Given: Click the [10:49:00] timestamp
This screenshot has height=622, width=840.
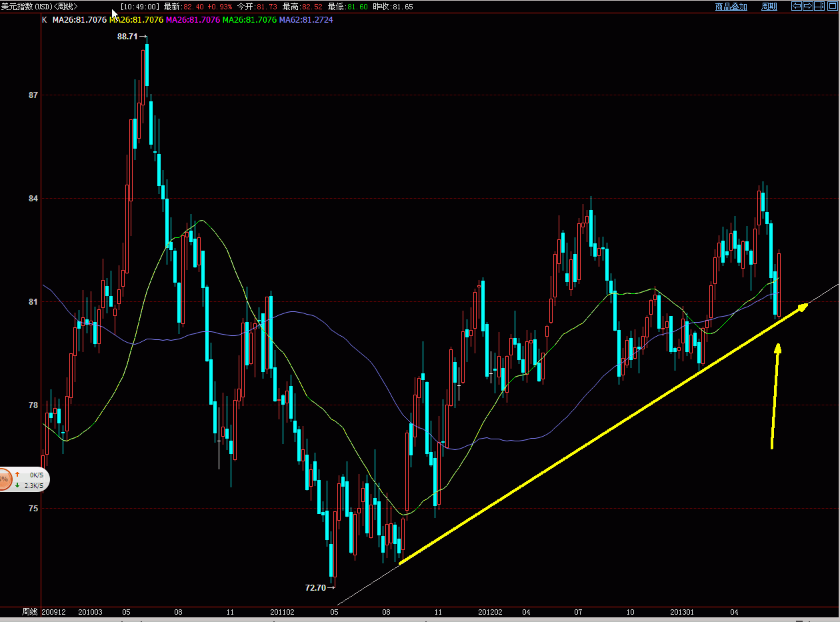Looking at the screenshot, I should click(x=139, y=7).
